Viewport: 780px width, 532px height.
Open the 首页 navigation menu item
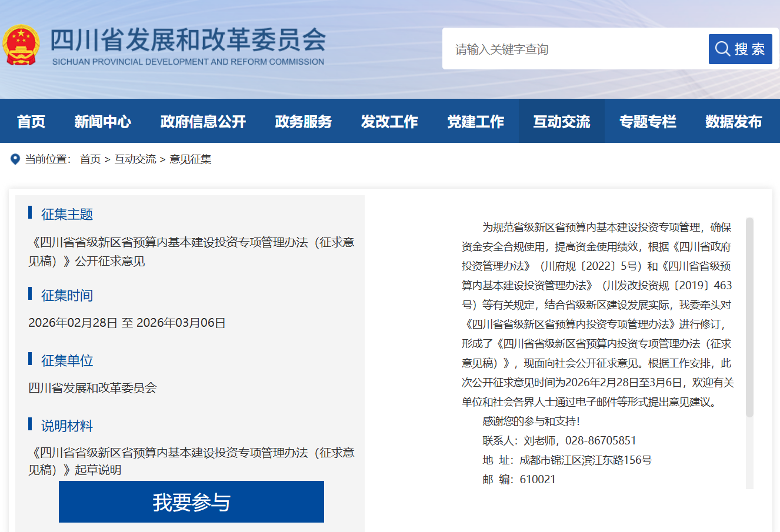tap(31, 122)
